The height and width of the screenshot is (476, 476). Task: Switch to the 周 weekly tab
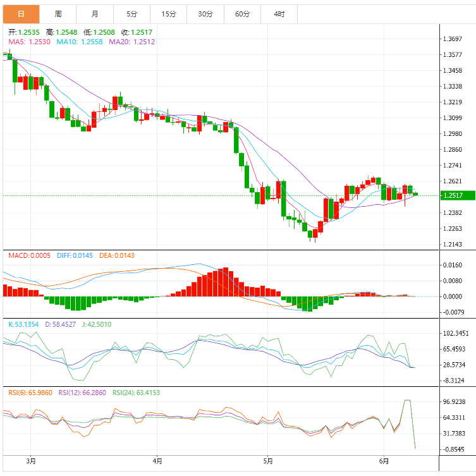click(x=58, y=14)
